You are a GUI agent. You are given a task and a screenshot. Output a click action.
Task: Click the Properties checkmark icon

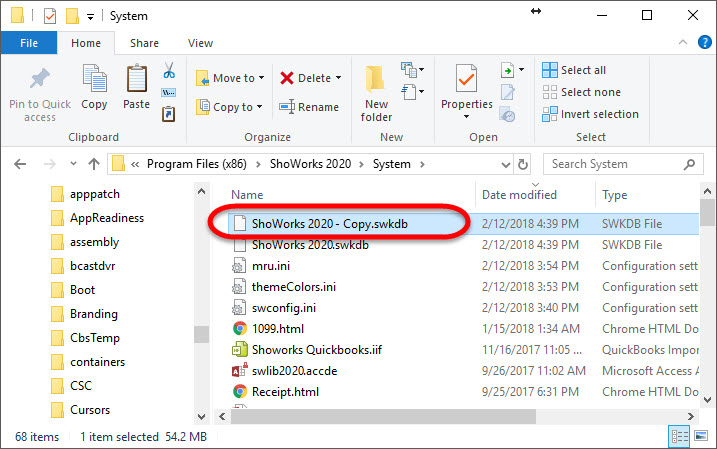(x=466, y=78)
